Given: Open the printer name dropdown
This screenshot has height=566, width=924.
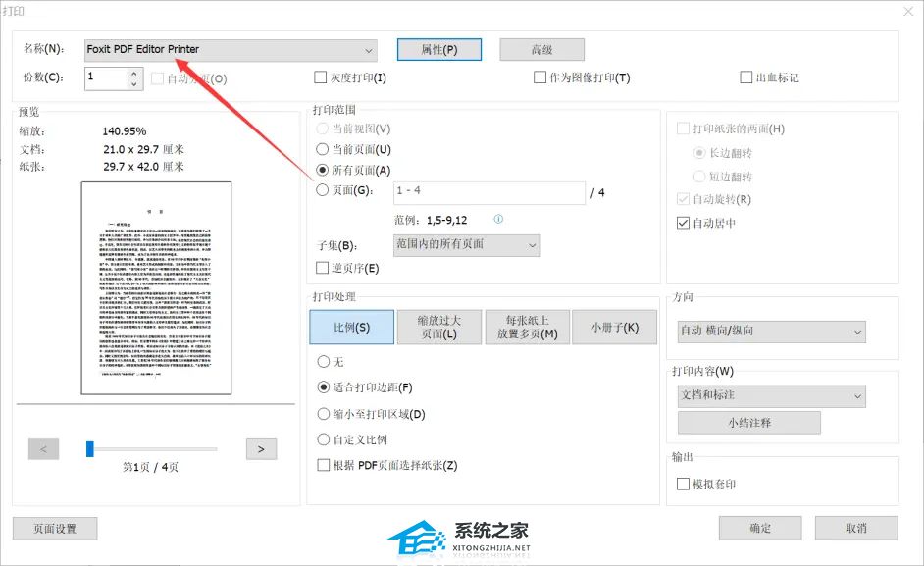Looking at the screenshot, I should [231, 50].
